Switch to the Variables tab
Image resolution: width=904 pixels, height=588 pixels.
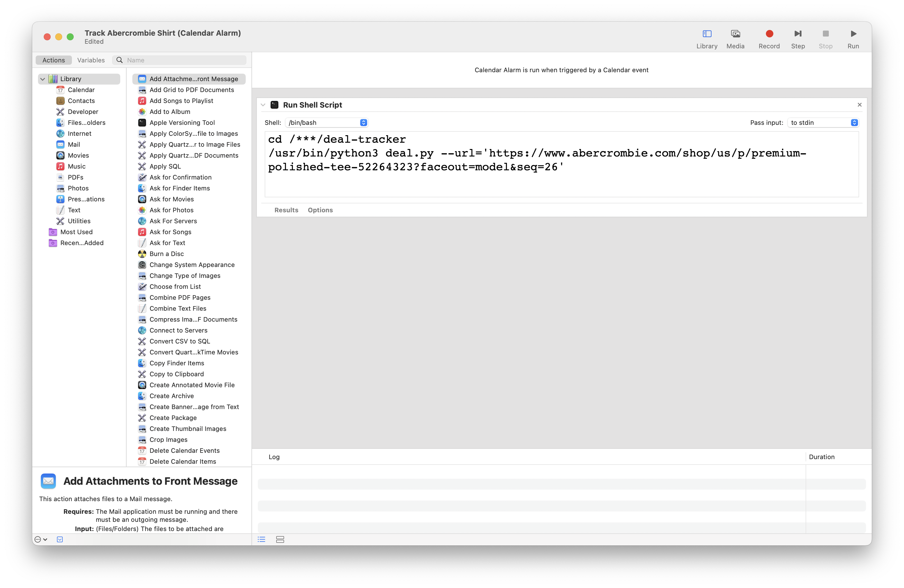coord(91,60)
